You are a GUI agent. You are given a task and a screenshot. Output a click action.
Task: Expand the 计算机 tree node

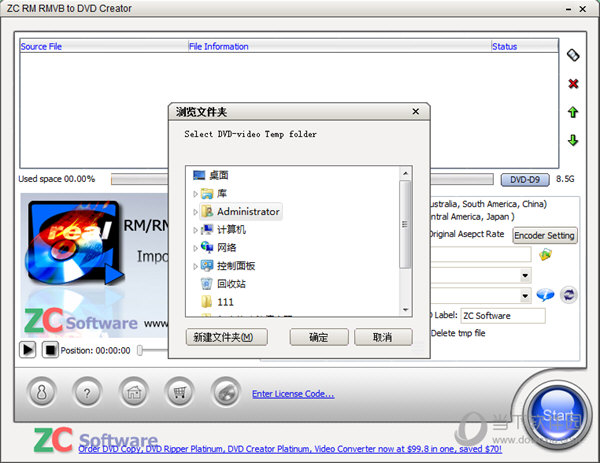[x=195, y=230]
